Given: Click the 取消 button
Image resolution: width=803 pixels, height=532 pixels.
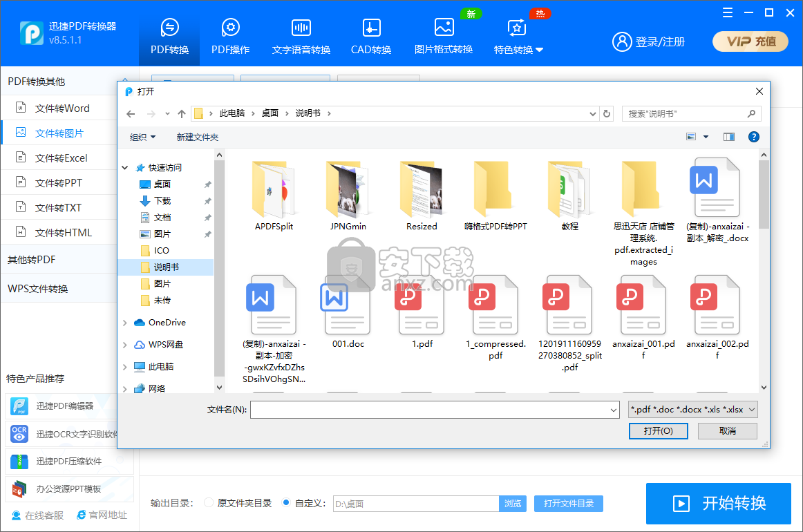Looking at the screenshot, I should 728,431.
